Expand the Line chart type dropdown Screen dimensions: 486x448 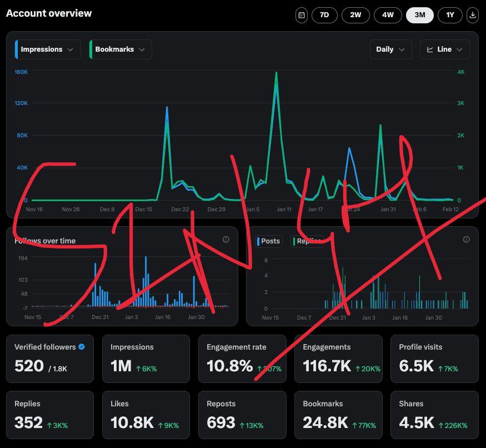point(444,49)
